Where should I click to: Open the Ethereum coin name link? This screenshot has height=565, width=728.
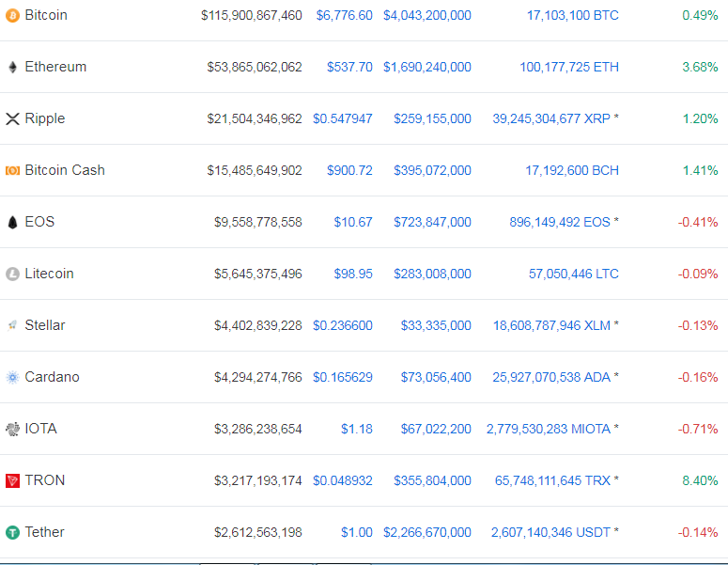click(55, 67)
